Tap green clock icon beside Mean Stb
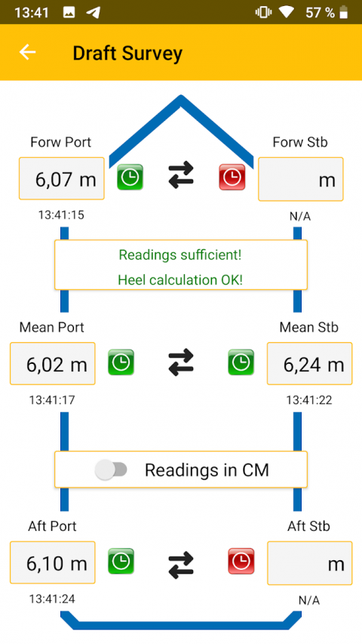 (241, 362)
